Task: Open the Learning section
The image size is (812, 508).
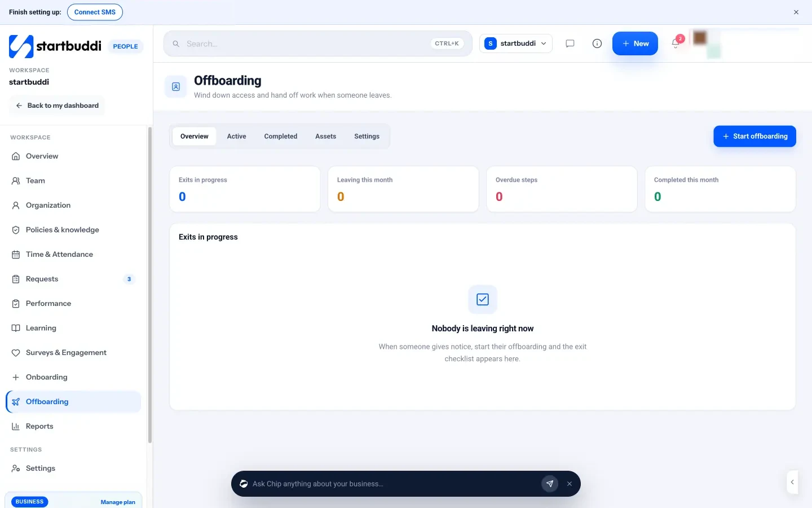Action: pos(73,328)
